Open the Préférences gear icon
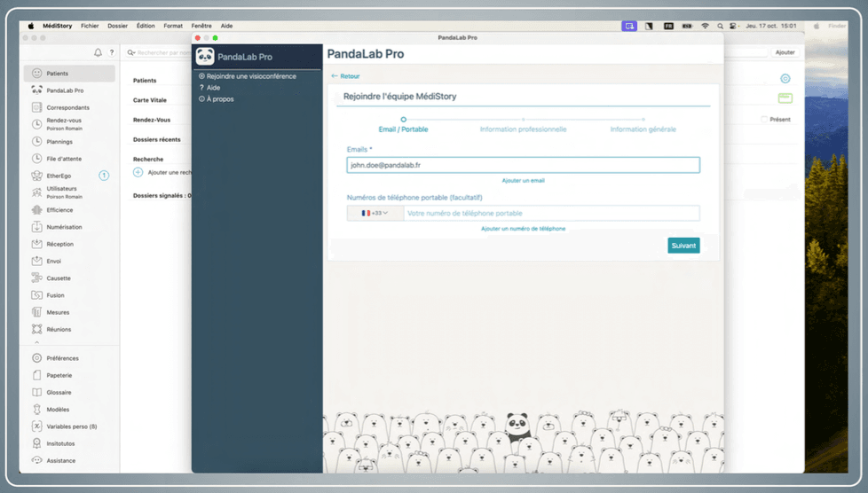868x493 pixels. click(36, 358)
